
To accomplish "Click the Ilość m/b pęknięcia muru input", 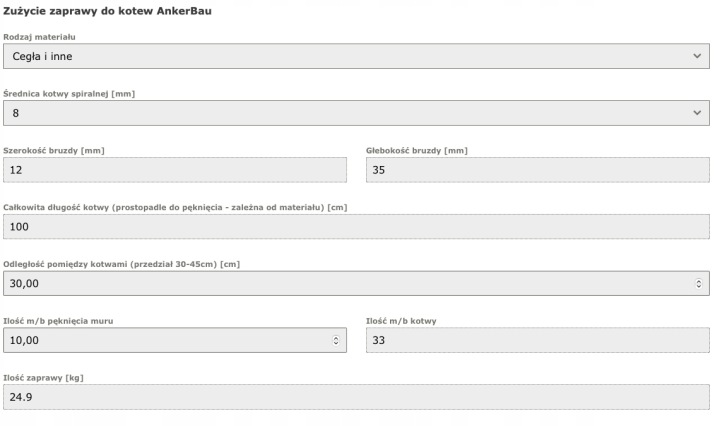I will click(x=165, y=340).
